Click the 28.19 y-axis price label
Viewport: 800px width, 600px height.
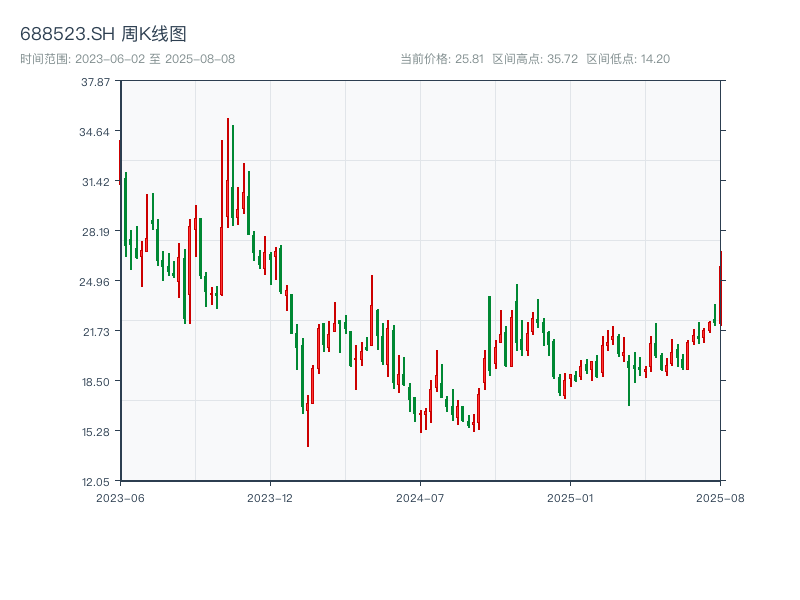coord(96,232)
